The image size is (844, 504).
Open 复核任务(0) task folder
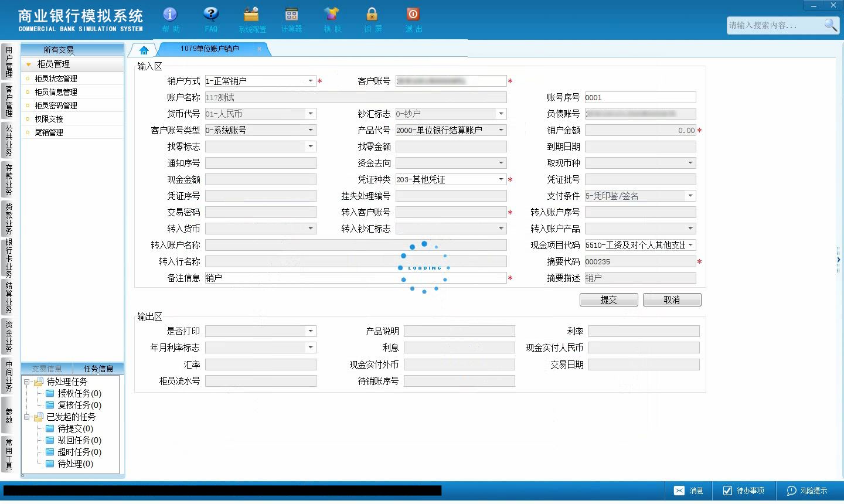pos(74,405)
